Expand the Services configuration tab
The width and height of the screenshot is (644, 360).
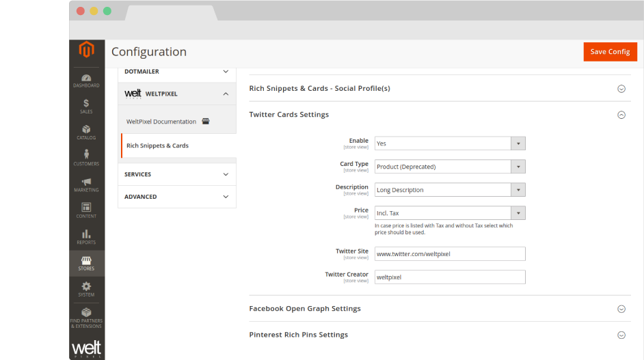click(x=176, y=174)
